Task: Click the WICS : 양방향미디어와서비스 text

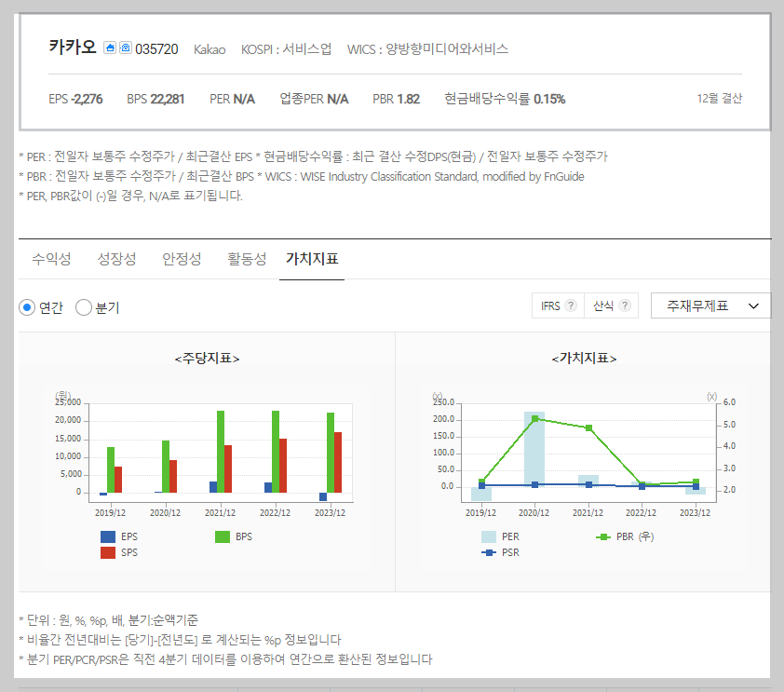Action: click(x=428, y=49)
